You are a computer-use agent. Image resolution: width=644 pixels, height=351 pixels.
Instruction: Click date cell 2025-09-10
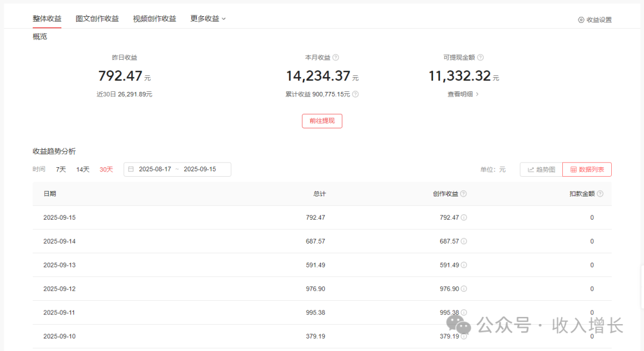click(60, 336)
